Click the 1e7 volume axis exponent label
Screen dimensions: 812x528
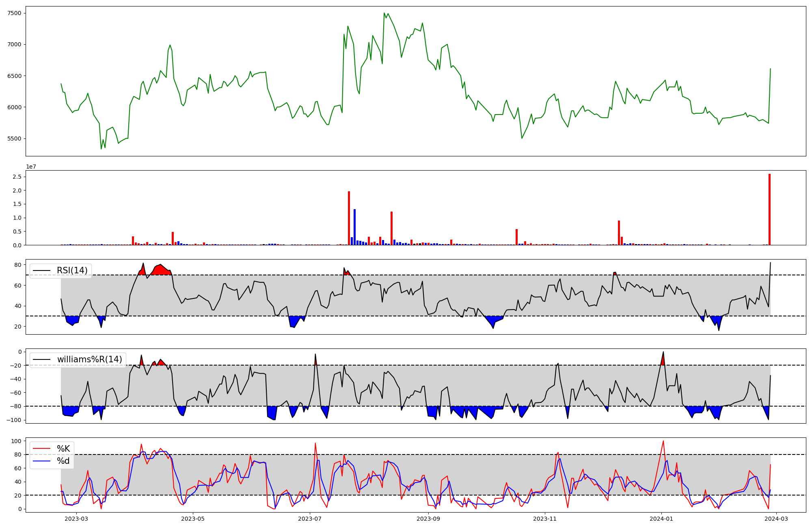click(31, 167)
